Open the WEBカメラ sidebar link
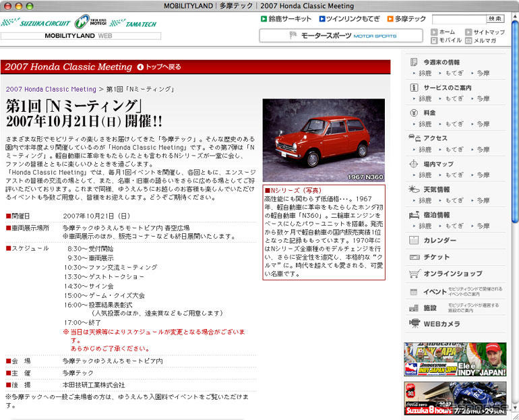The width and height of the screenshot is (519, 420). pyautogui.click(x=441, y=324)
